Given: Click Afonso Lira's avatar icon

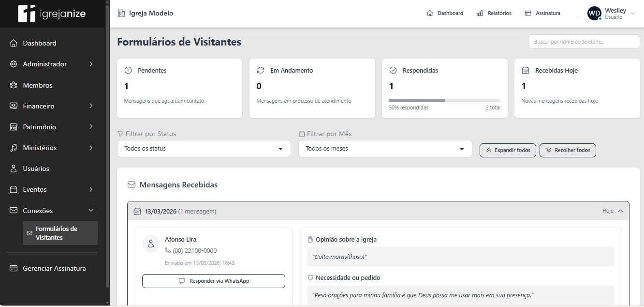Looking at the screenshot, I should point(151,244).
